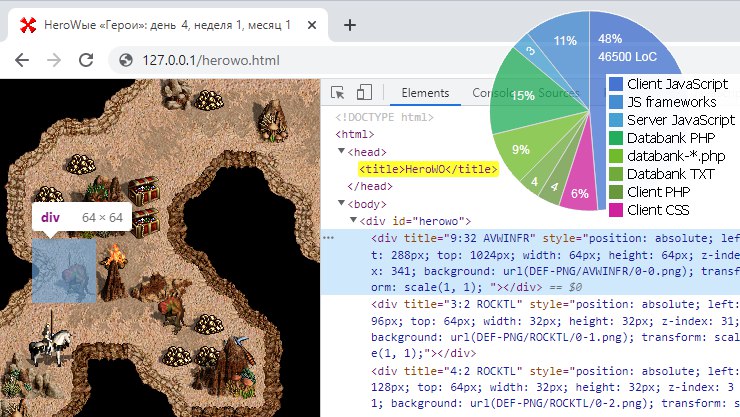
Task: Click the gold pile at the top of the map
Action: point(209,100)
